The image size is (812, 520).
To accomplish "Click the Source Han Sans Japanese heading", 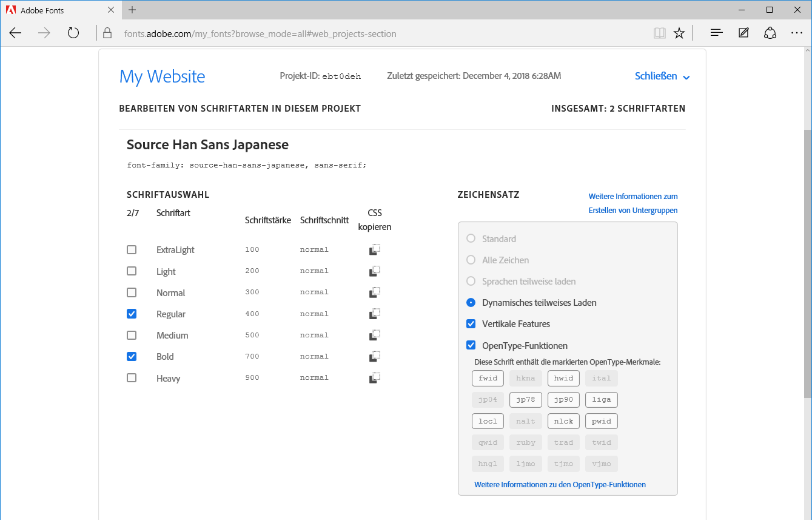I will pyautogui.click(x=207, y=144).
